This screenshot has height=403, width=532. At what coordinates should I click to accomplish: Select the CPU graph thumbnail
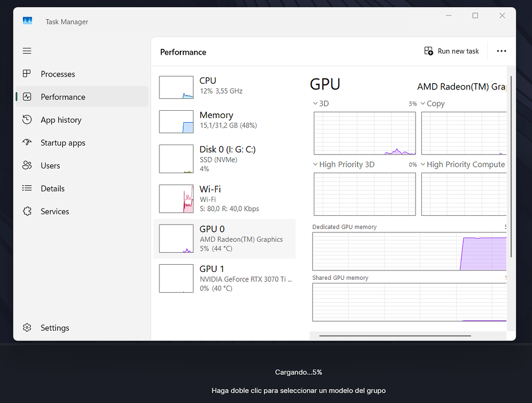tap(177, 87)
